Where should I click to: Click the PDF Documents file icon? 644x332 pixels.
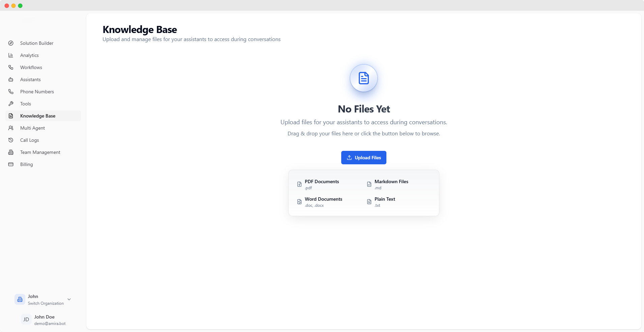coord(299,184)
